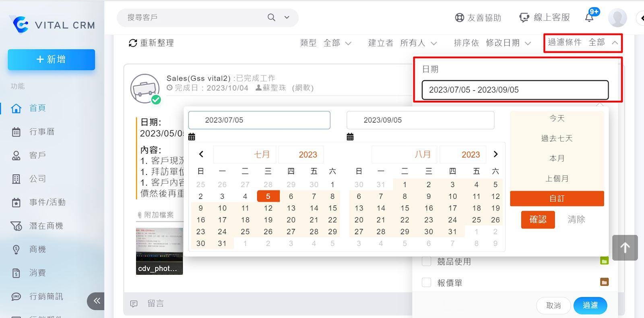Open the user profile avatar
Image resolution: width=644 pixels, height=318 pixels.
coord(617,18)
